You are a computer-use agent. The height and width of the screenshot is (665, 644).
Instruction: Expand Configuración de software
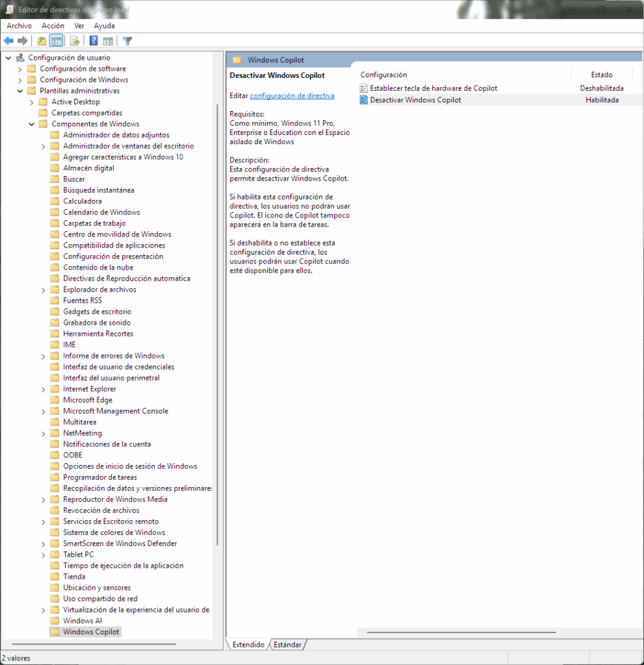click(x=20, y=69)
